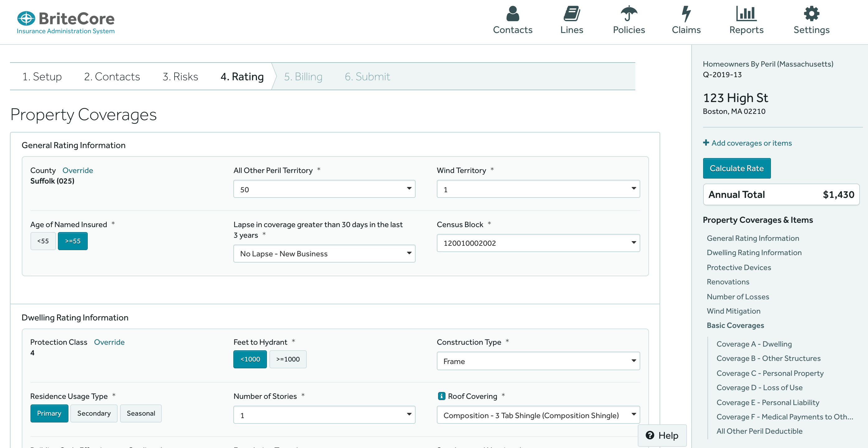868x448 pixels.
Task: Choose >=1000 feet to hydrant
Action: pos(287,359)
